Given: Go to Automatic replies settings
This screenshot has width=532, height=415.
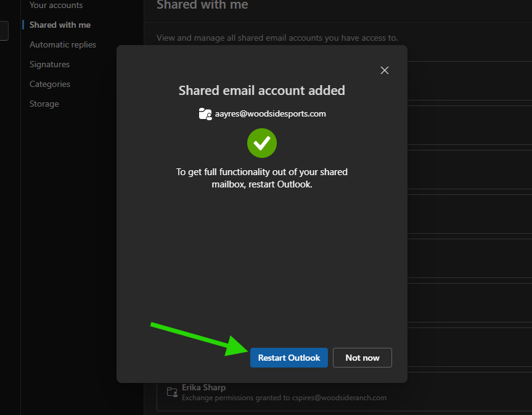Looking at the screenshot, I should 63,44.
